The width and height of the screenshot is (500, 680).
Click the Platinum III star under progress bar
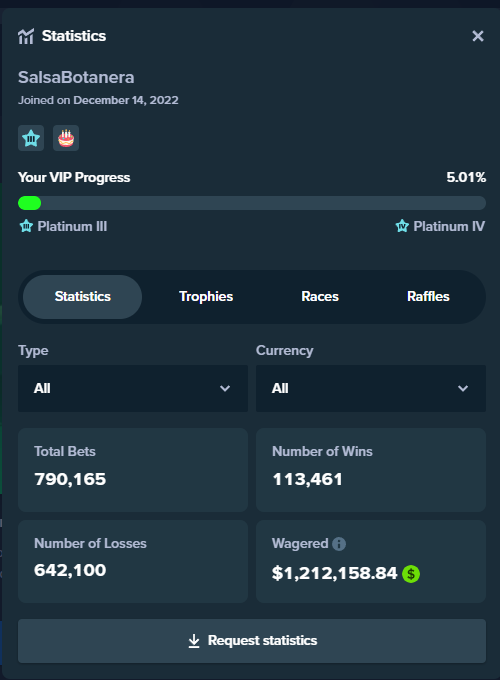(x=26, y=226)
